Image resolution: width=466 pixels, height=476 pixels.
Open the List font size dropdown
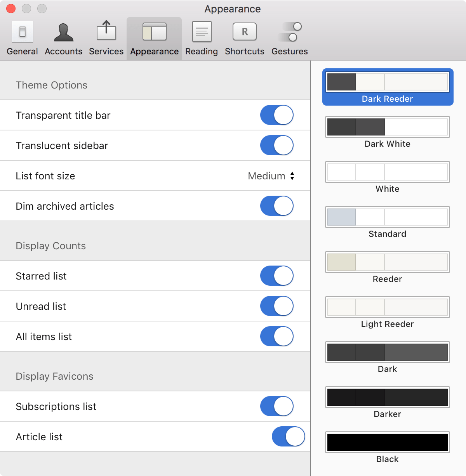[x=271, y=176]
